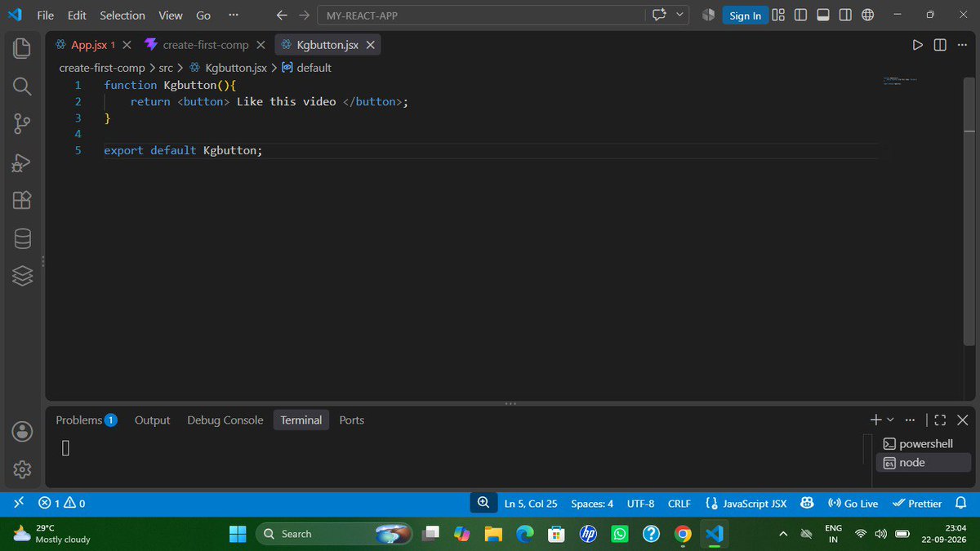The width and height of the screenshot is (980, 551).
Task: Open the Manage gear icon
Action: pos(22,469)
